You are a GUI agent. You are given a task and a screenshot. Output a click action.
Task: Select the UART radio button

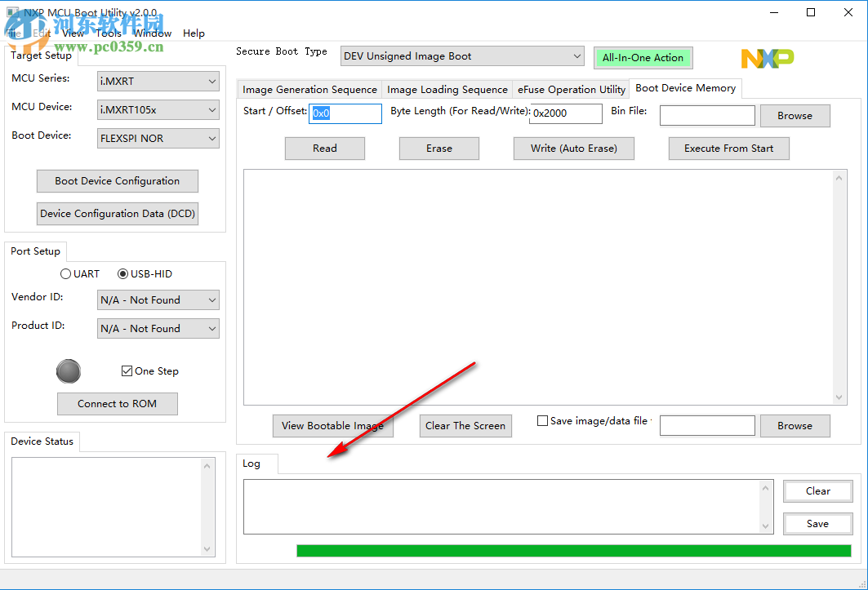click(66, 273)
